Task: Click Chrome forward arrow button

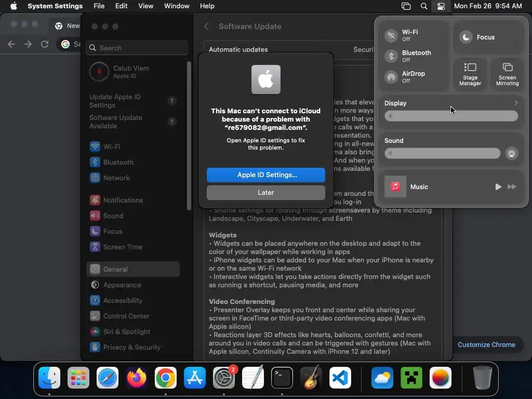Action: point(28,44)
